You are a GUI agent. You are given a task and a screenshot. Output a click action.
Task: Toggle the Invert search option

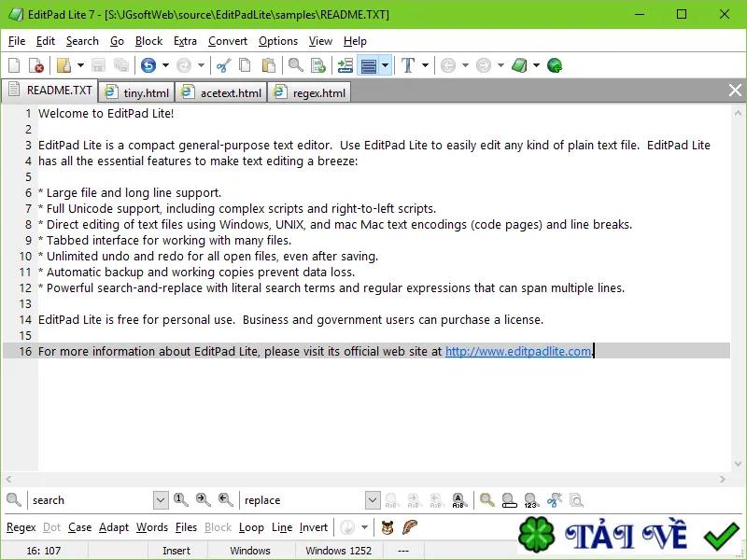(314, 527)
